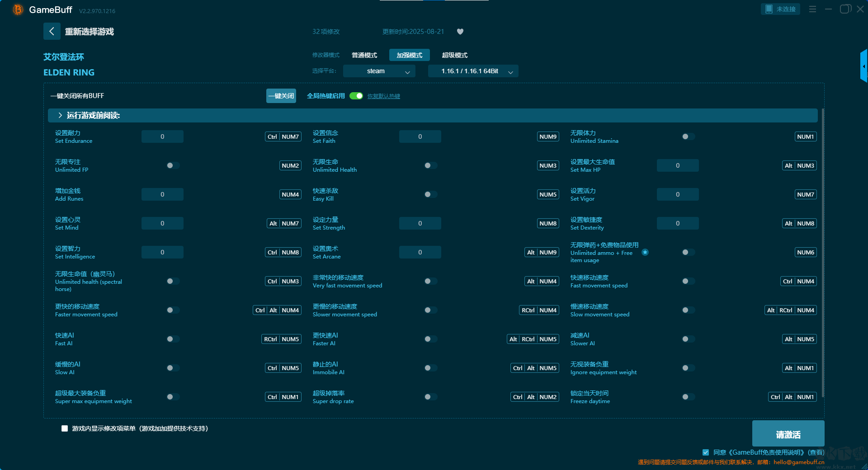The width and height of the screenshot is (868, 470).
Task: Click the 恢复默认热键 link
Action: pyautogui.click(x=383, y=96)
